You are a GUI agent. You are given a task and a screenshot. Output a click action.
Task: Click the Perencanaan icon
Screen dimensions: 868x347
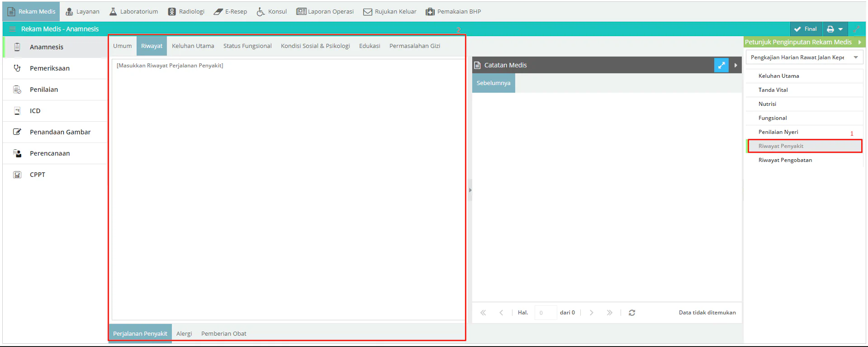click(17, 153)
